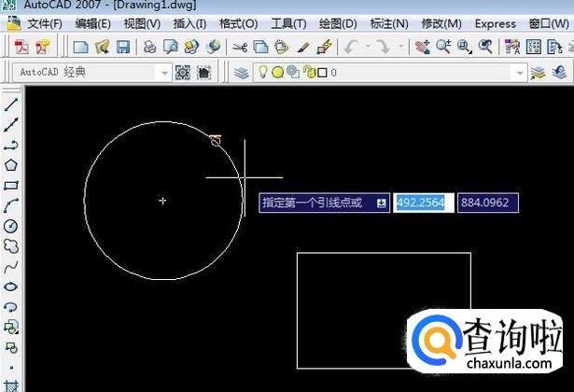Click the Redo arrow
Screen dimensions: 574x392
coord(384,47)
